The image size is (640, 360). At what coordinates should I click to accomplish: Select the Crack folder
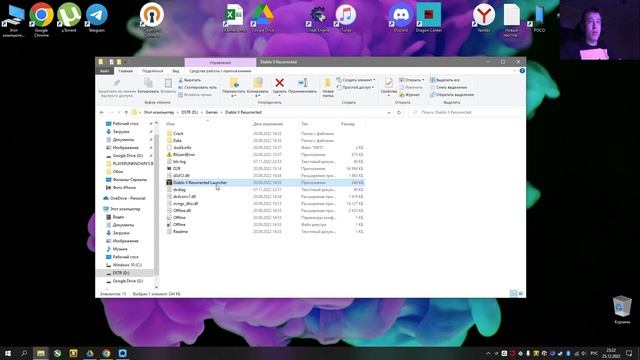coord(178,133)
